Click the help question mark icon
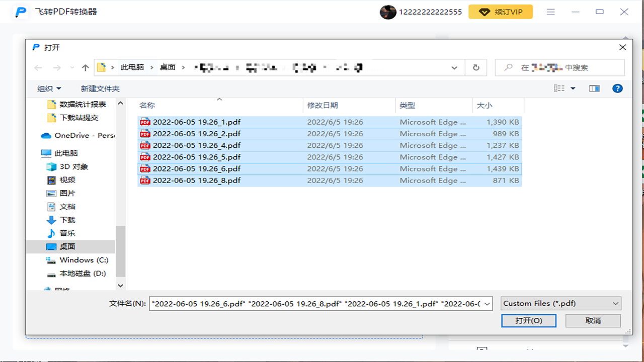This screenshot has height=362, width=644. point(617,88)
